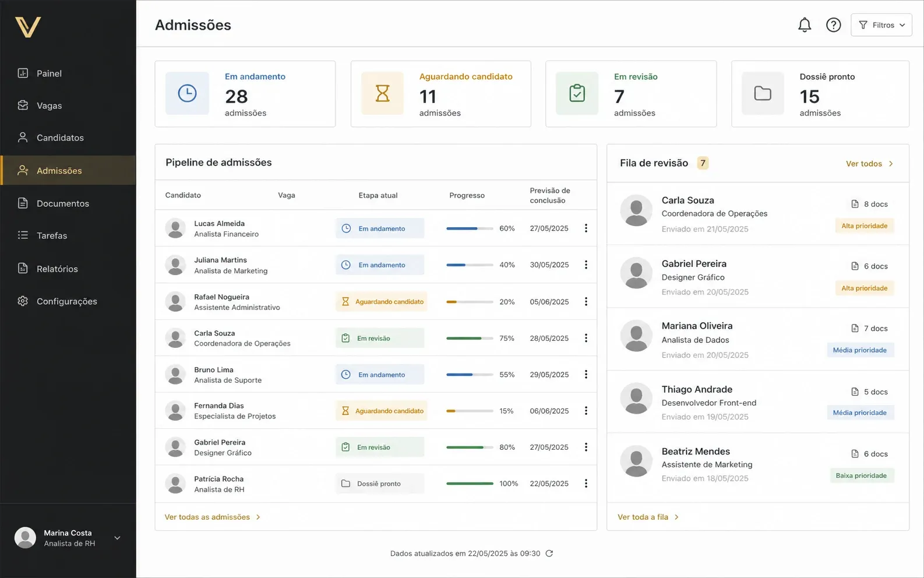This screenshot has width=924, height=578.
Task: Open the help question mark icon
Action: [x=834, y=25]
